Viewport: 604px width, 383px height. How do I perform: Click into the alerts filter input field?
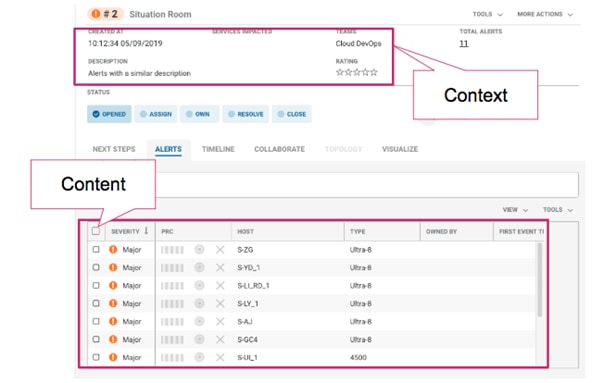367,185
